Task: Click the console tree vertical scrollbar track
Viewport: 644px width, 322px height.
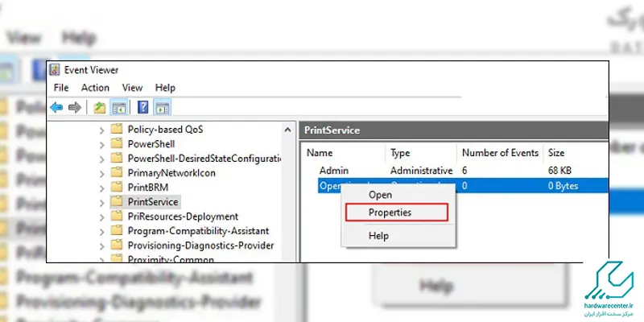Action: [288, 199]
